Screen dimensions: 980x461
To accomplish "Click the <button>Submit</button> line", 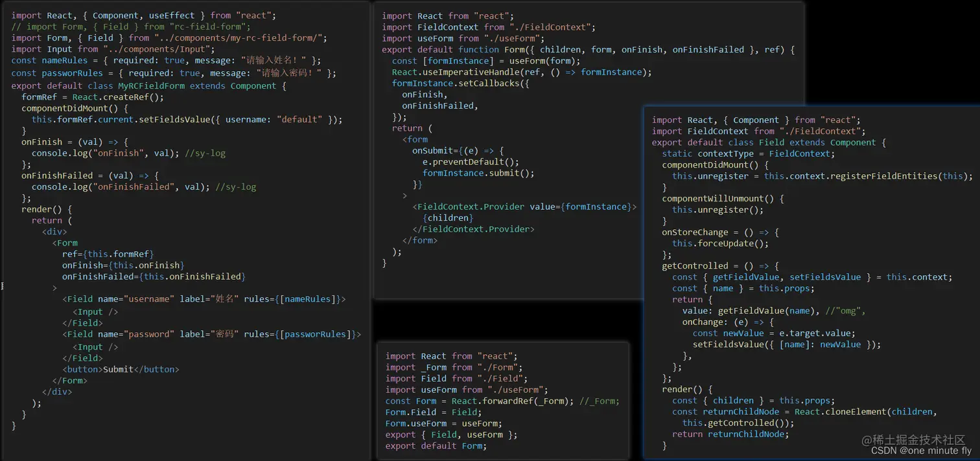I will 121,369.
